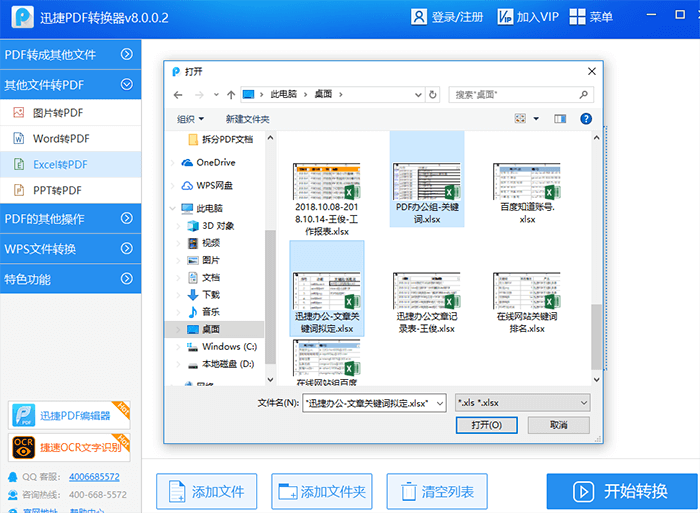Go up one folder level arrow

click(x=231, y=95)
